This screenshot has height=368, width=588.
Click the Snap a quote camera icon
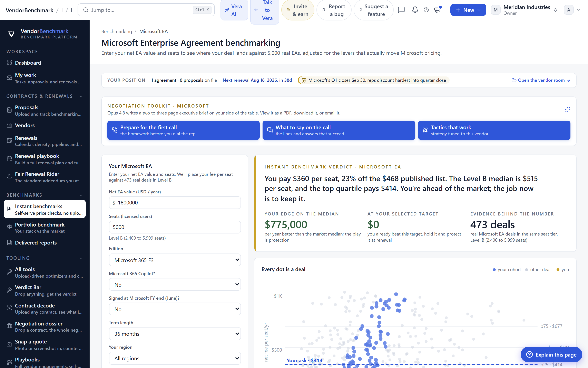(9, 344)
